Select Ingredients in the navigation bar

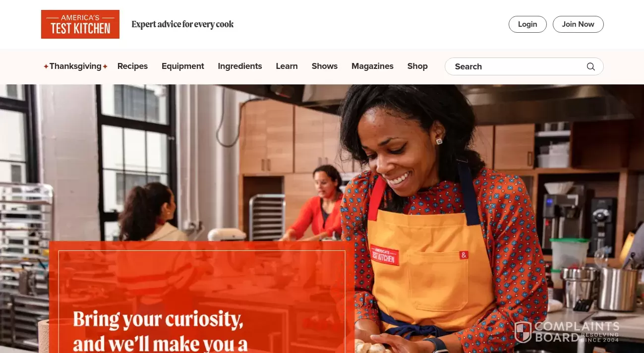tap(240, 66)
